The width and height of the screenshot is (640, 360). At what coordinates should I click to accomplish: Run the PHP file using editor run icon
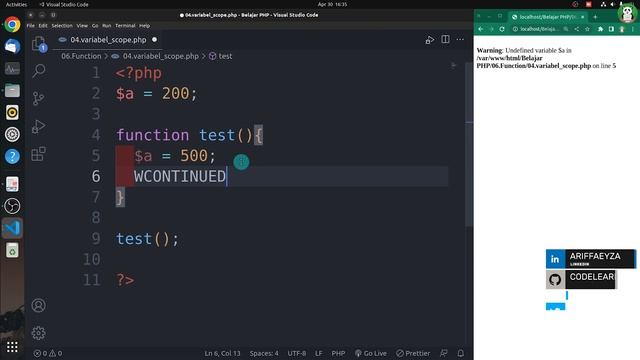coord(429,40)
